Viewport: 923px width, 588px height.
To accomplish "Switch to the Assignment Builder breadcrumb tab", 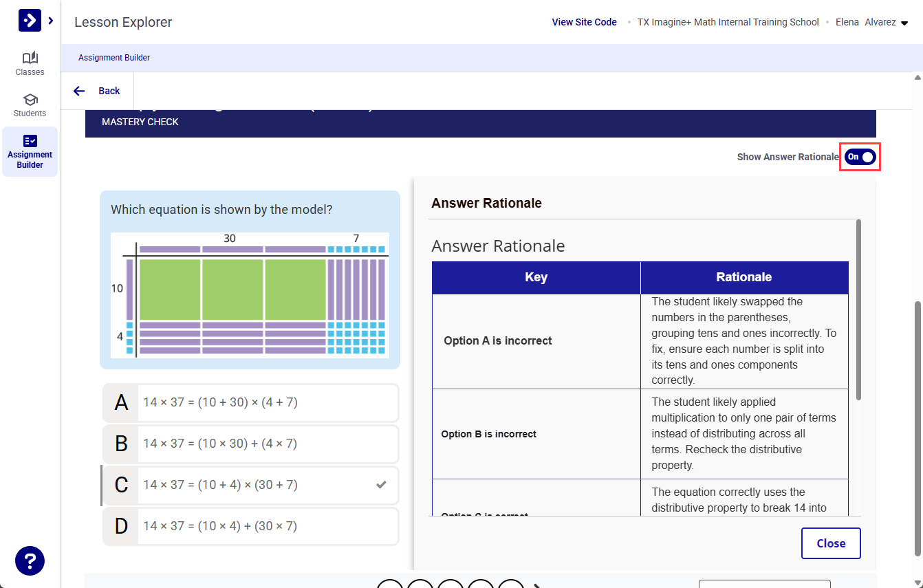I will 114,58.
